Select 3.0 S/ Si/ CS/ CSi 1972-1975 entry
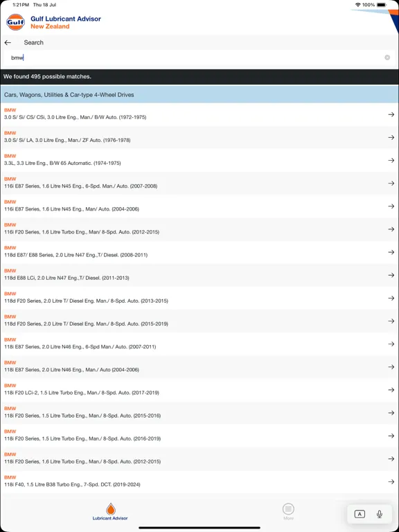 tap(199, 114)
